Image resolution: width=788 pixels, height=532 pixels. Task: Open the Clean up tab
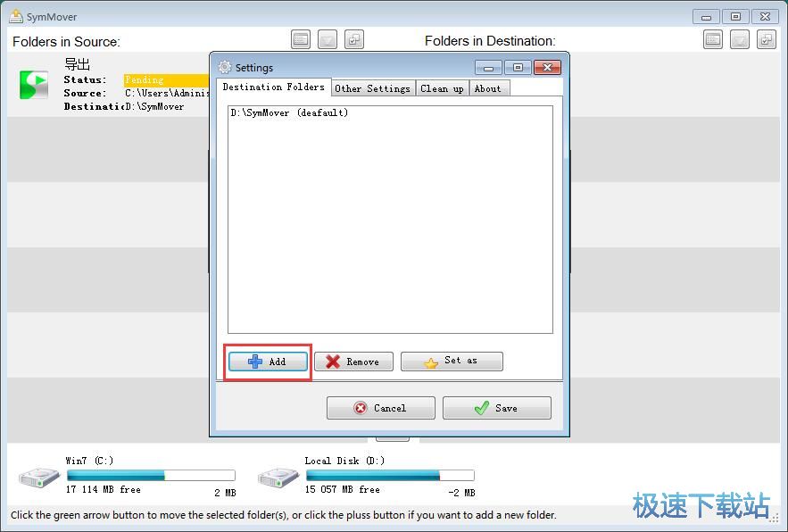coord(443,88)
